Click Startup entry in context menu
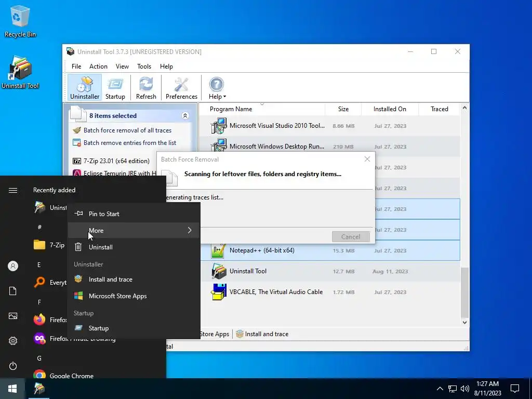The width and height of the screenshot is (532, 399). click(x=134, y=328)
